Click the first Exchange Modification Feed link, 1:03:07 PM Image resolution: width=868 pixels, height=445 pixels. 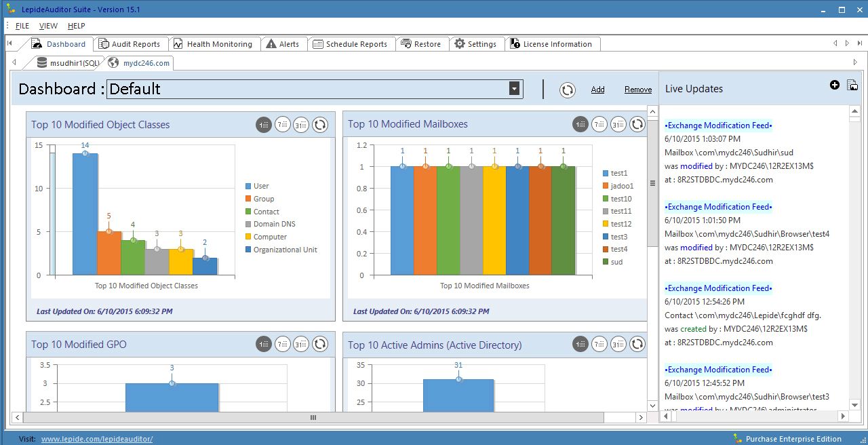click(718, 125)
